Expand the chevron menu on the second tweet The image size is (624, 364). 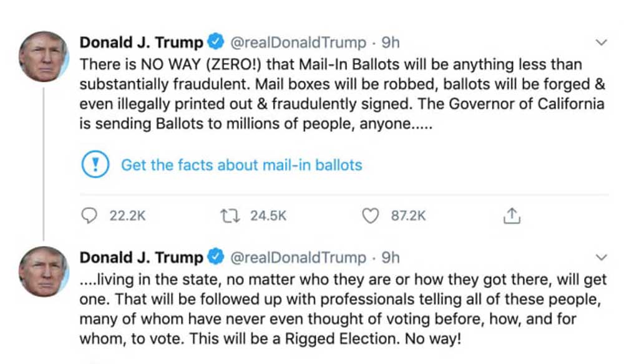602,257
